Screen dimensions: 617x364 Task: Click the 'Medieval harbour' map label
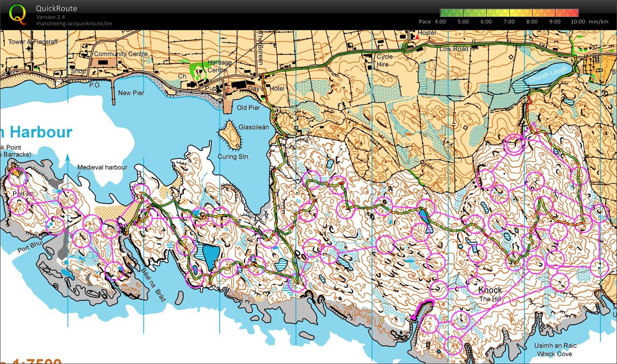102,167
